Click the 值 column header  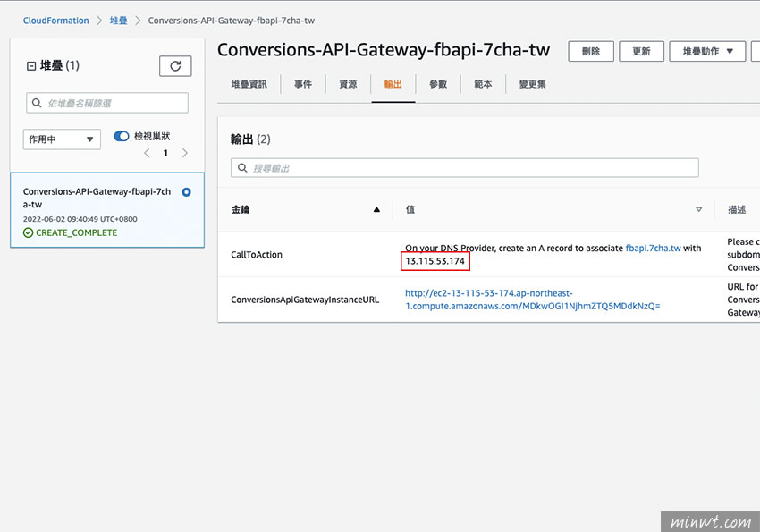[410, 209]
